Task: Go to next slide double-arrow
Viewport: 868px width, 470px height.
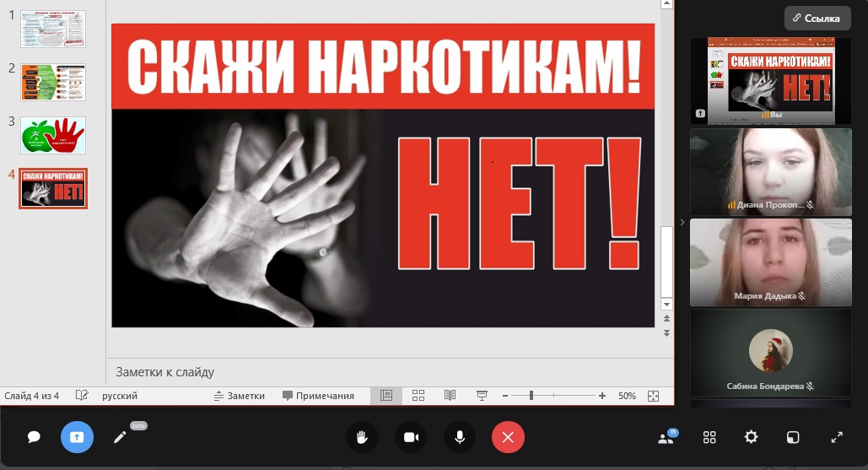Action: [666, 332]
